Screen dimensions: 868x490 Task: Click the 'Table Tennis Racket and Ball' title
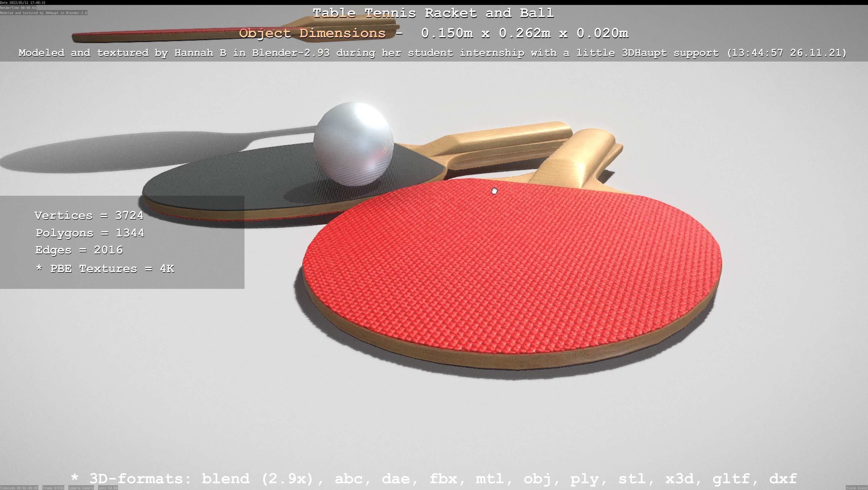(433, 13)
